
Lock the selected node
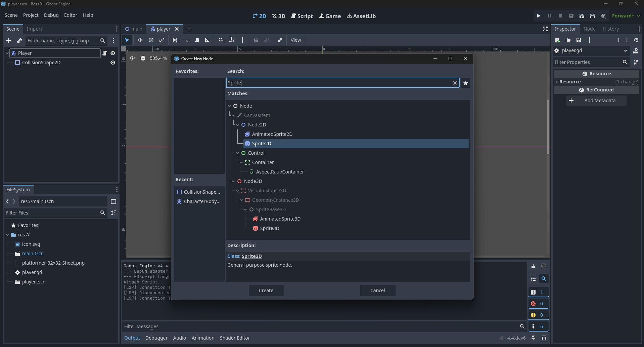[256, 40]
